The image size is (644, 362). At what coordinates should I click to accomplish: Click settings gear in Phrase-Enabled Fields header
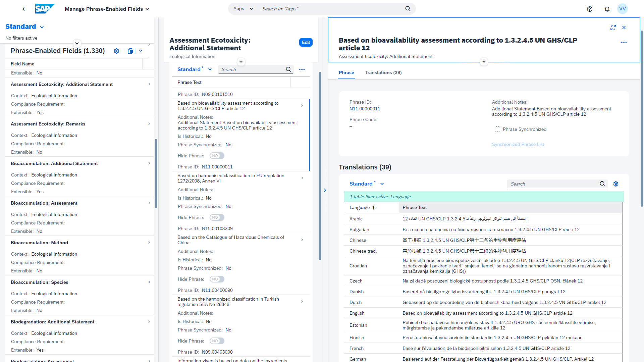(116, 51)
